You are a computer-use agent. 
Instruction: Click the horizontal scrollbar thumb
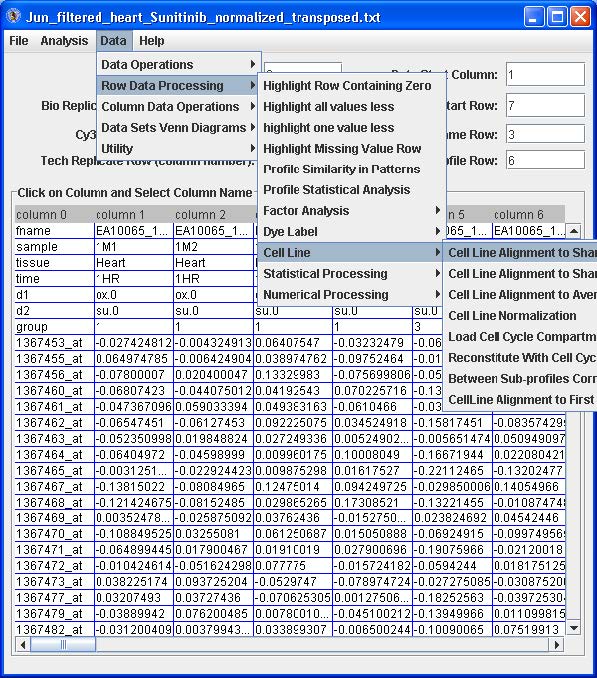63,645
